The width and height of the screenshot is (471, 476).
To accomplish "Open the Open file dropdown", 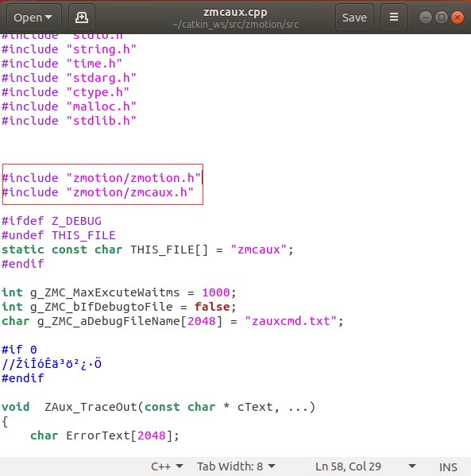I will click(33, 17).
